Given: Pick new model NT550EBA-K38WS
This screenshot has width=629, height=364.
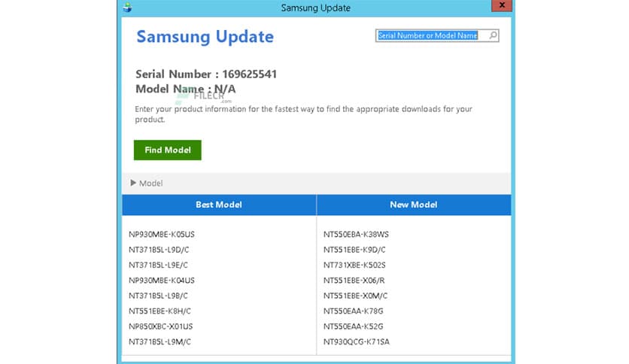Looking at the screenshot, I should click(x=356, y=234).
